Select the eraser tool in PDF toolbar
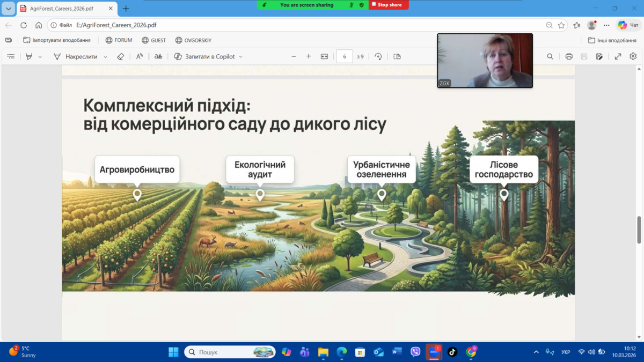 pos(120,56)
